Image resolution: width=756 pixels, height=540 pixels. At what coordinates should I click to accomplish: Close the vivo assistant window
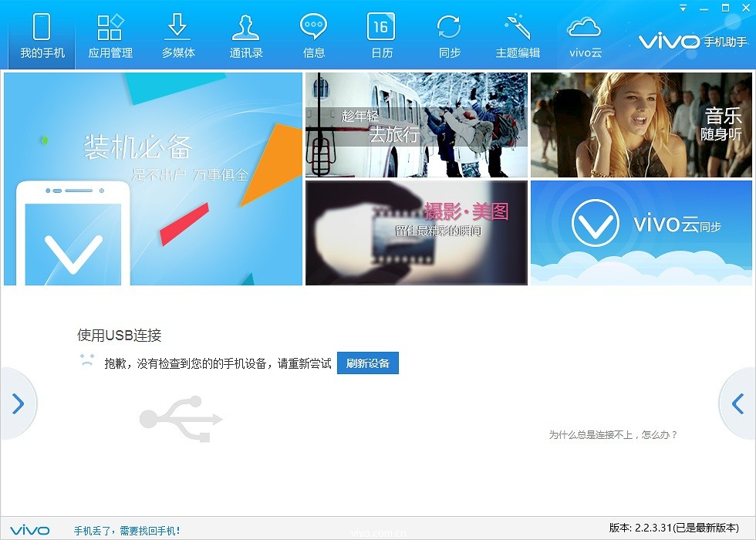pyautogui.click(x=745, y=8)
